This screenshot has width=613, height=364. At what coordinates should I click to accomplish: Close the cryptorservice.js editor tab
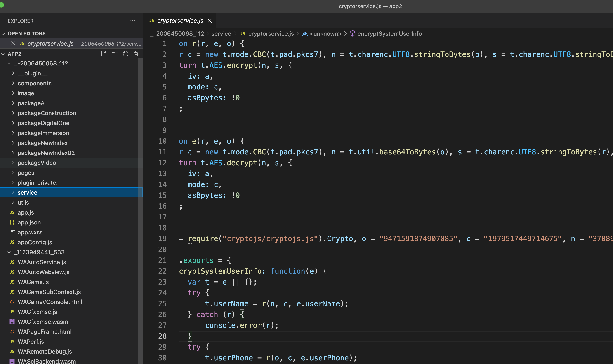tap(210, 21)
